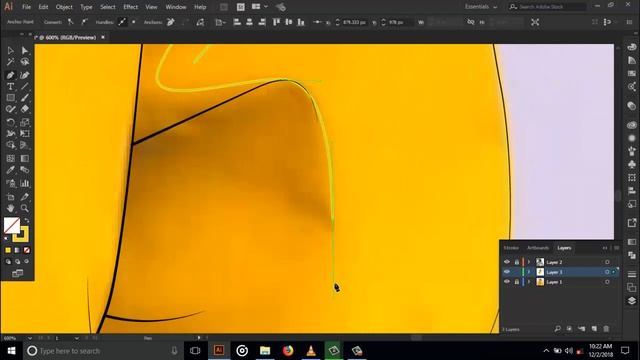Select the Width tool
The height and width of the screenshot is (360, 640).
(11, 133)
